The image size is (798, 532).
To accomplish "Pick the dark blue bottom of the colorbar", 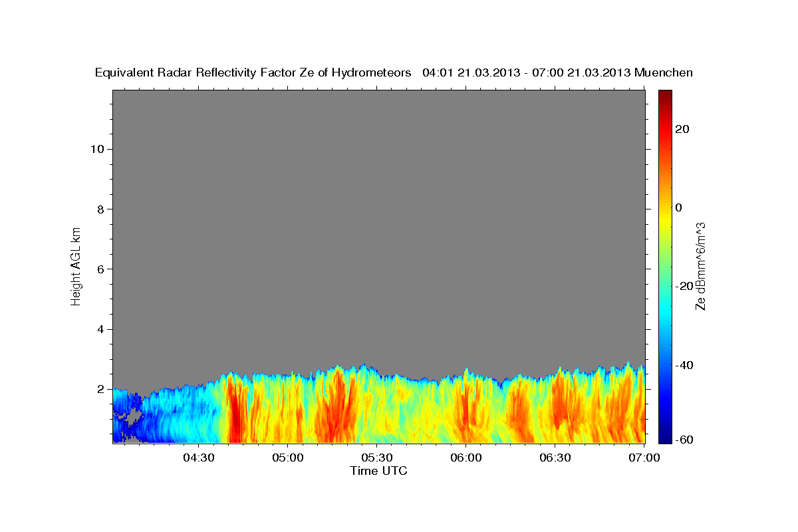I will (665, 438).
